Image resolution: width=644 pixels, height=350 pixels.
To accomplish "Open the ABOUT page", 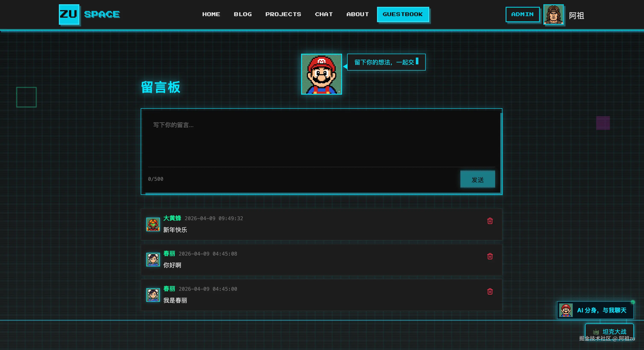I will click(357, 14).
